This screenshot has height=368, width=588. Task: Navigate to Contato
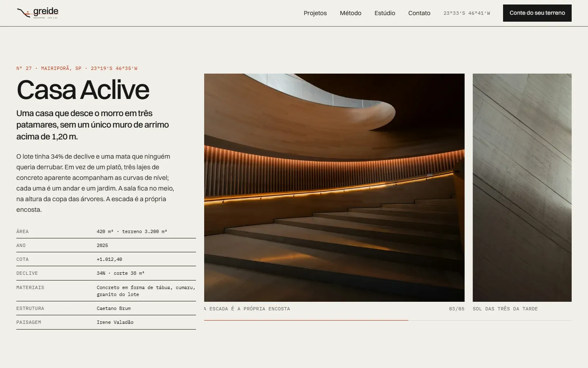[419, 13]
